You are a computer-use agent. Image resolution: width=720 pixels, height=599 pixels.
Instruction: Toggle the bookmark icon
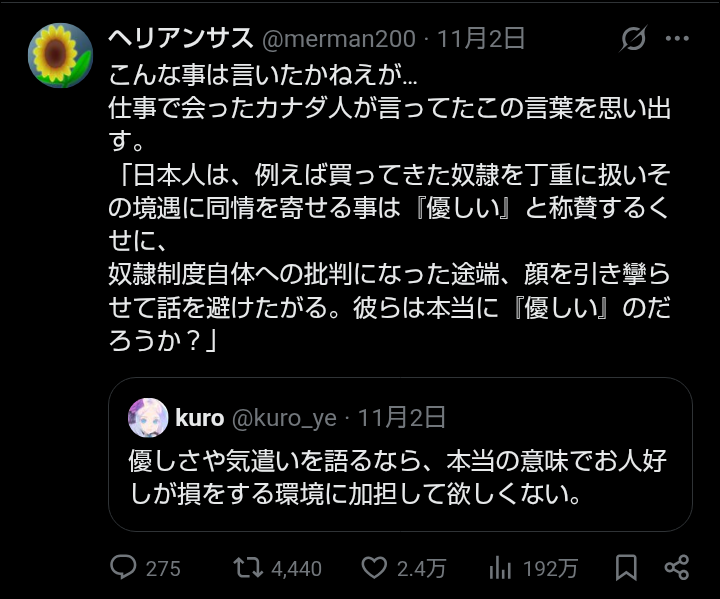point(626,568)
